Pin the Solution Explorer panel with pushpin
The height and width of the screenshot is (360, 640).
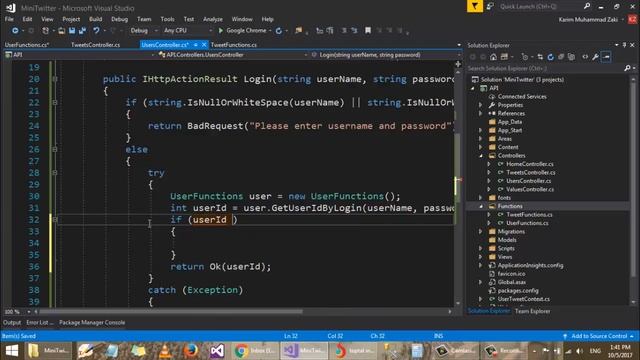pos(624,45)
